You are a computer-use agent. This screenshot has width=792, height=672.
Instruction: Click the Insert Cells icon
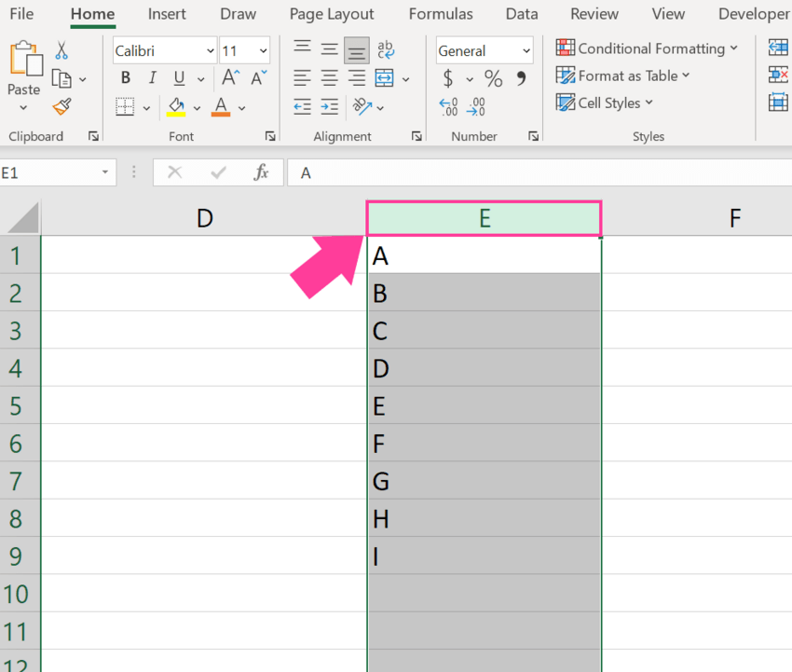[x=779, y=46]
